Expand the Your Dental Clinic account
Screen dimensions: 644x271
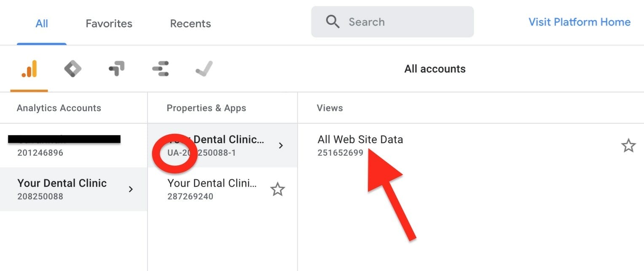point(131,189)
